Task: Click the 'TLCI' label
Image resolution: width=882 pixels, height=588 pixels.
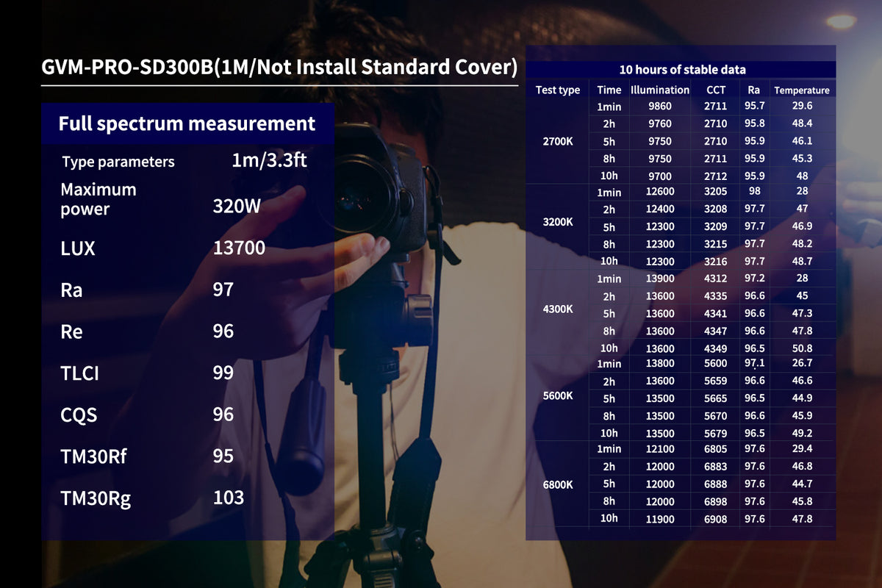Action: coord(79,374)
